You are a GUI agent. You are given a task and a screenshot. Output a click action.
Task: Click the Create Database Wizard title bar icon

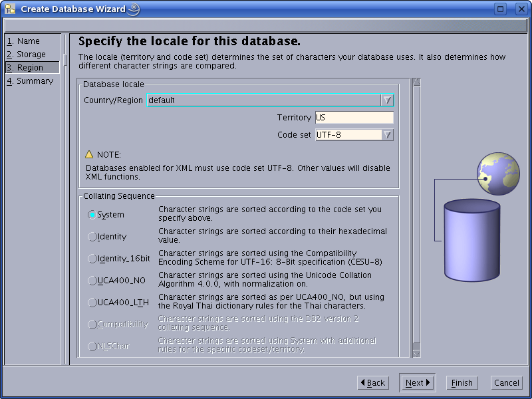[10, 9]
